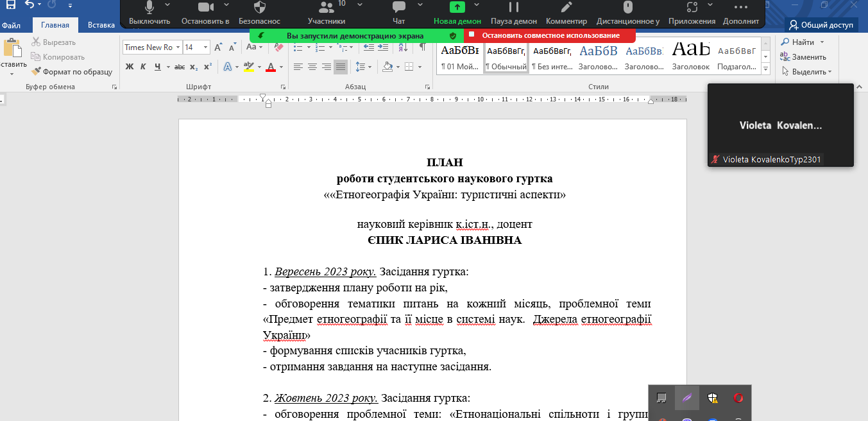The height and width of the screenshot is (421, 868).
Task: Click Остановить совместное использование button
Action: click(550, 35)
